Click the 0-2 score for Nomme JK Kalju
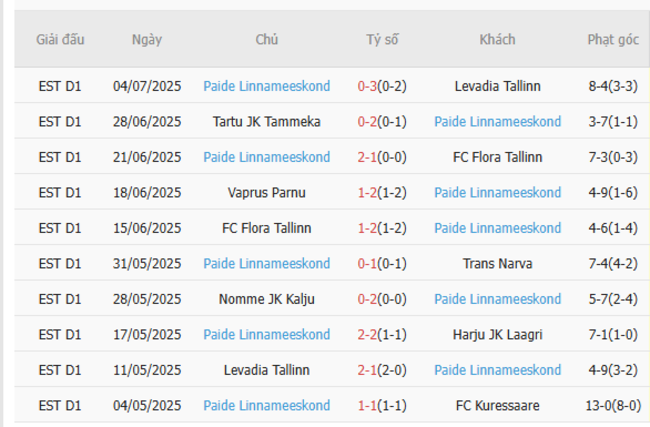 pyautogui.click(x=368, y=299)
